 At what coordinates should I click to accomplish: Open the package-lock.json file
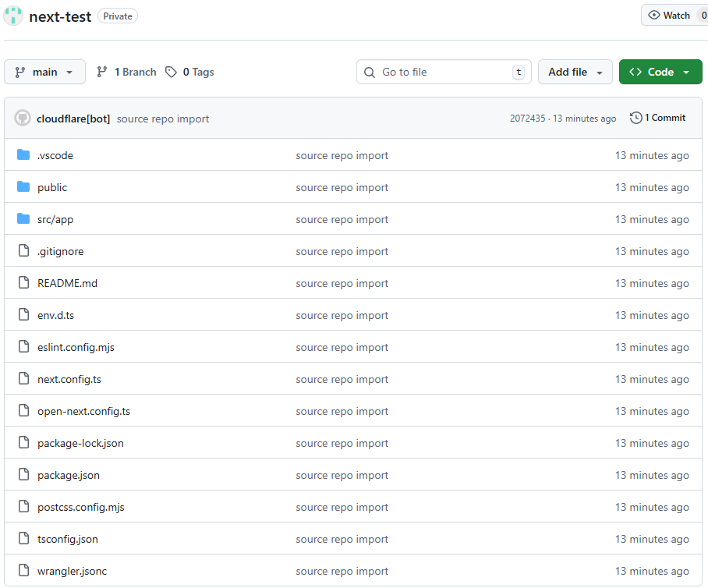[80, 444]
